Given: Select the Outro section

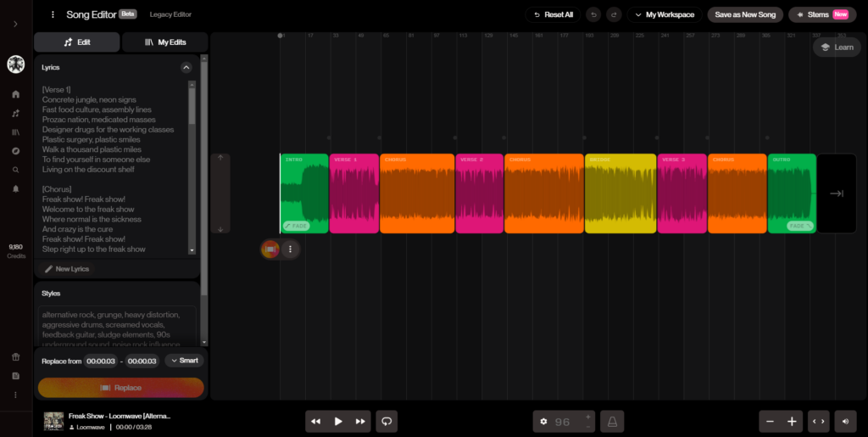Looking at the screenshot, I should [x=793, y=193].
